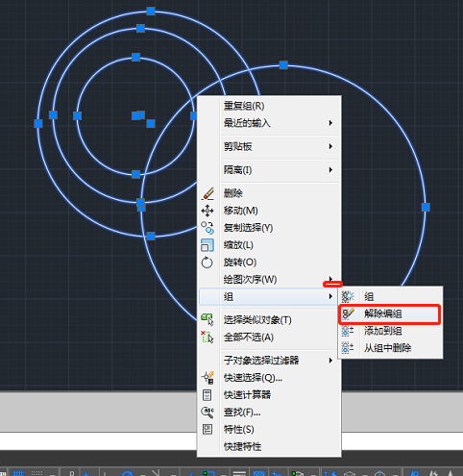Expand the 最近的输入 submenu arrow

[330, 123]
